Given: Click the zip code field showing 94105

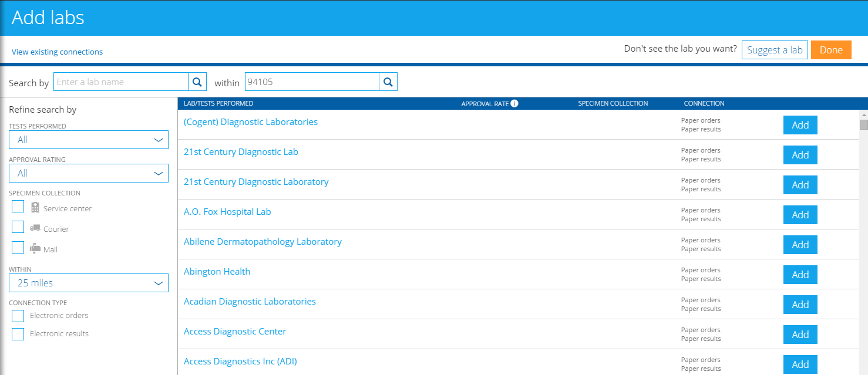Looking at the screenshot, I should tap(312, 82).
